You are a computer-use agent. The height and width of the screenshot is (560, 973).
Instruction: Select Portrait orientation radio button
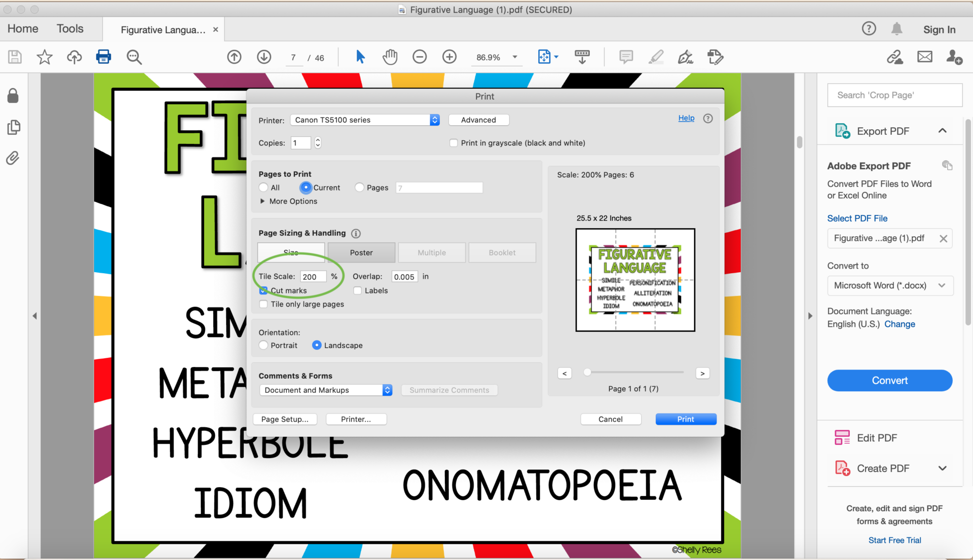pos(264,346)
